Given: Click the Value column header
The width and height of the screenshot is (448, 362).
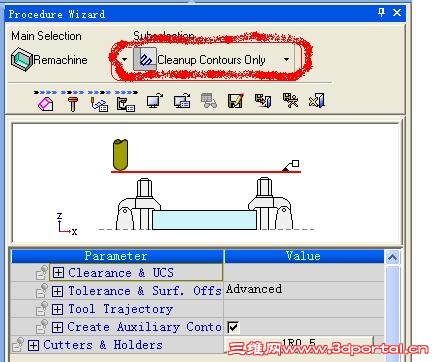Looking at the screenshot, I should pyautogui.click(x=304, y=256).
